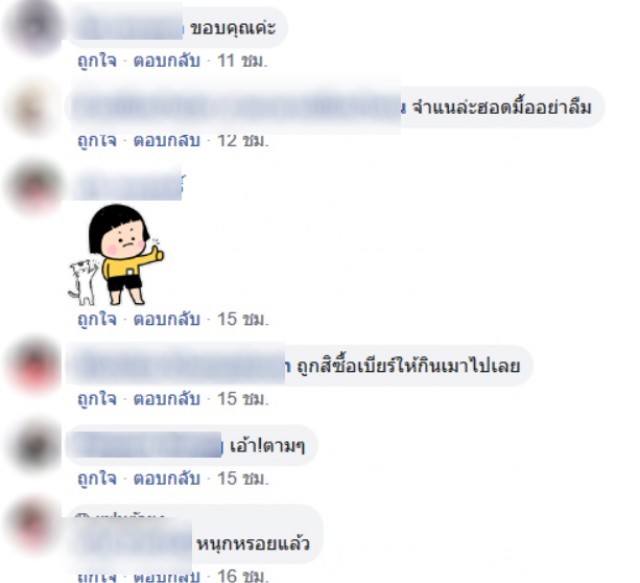Reply to the เอ้า!ตามๆ comment

[x=167, y=478]
